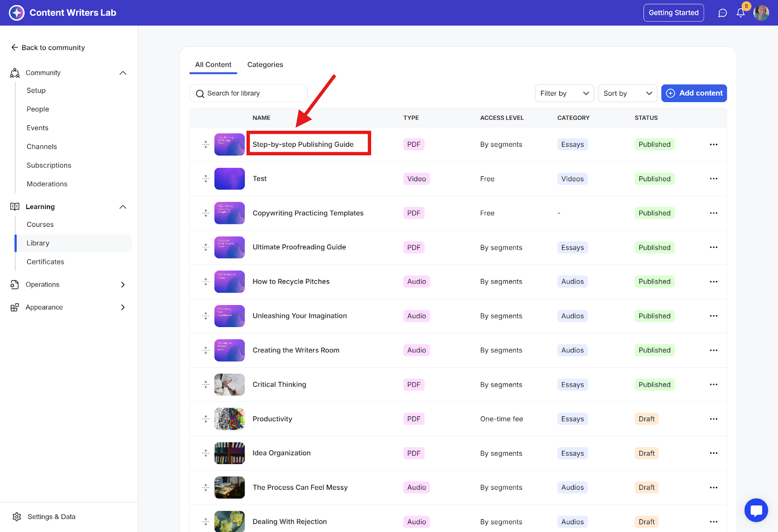Viewport: 778px width, 532px height.
Task: Click the Add content button
Action: tap(694, 93)
